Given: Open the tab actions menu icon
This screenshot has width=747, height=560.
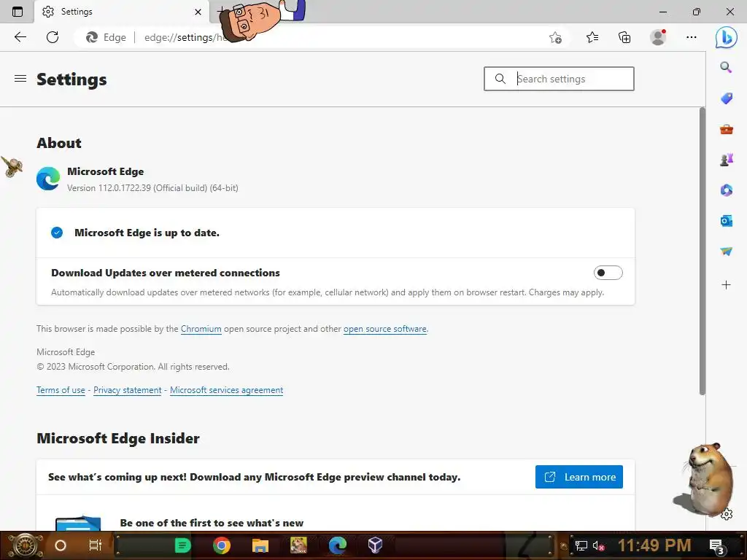Looking at the screenshot, I should coord(18,12).
